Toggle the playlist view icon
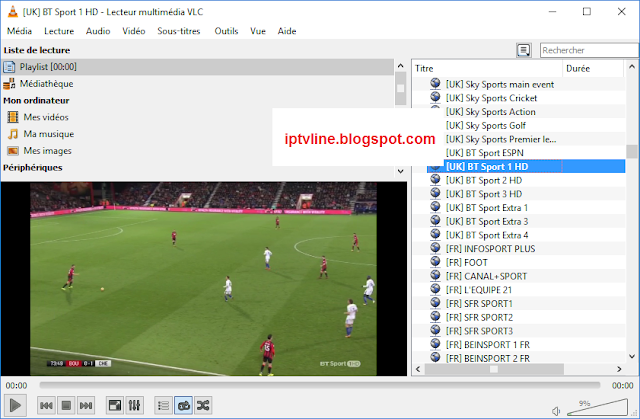The height and width of the screenshot is (419, 640). (x=163, y=406)
